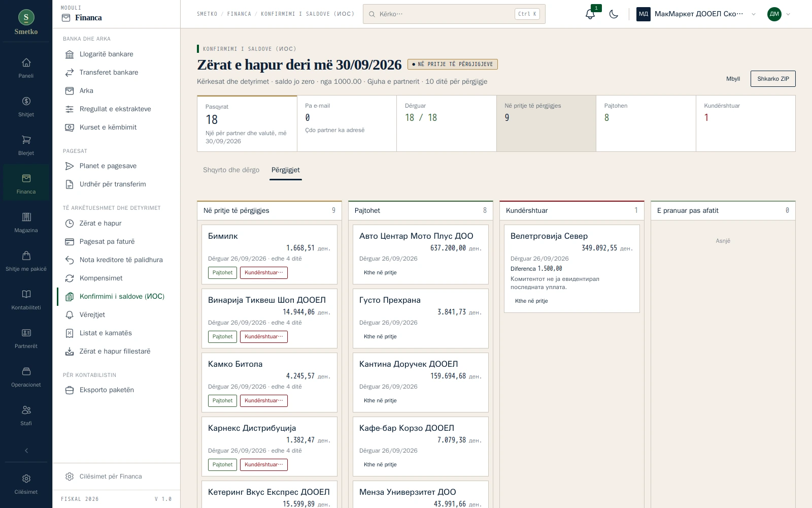This screenshot has width=812, height=508.
Task: Open user avatar ДМ dropdown
Action: (x=779, y=14)
